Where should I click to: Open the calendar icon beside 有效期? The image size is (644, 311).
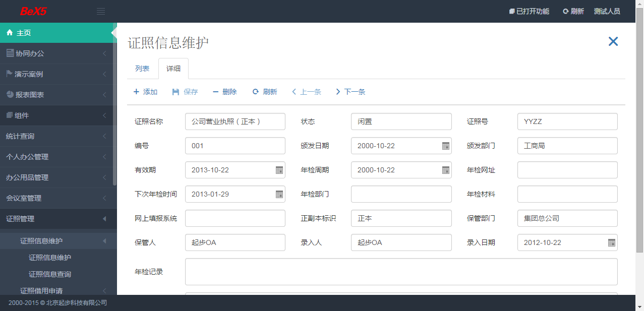click(278, 170)
